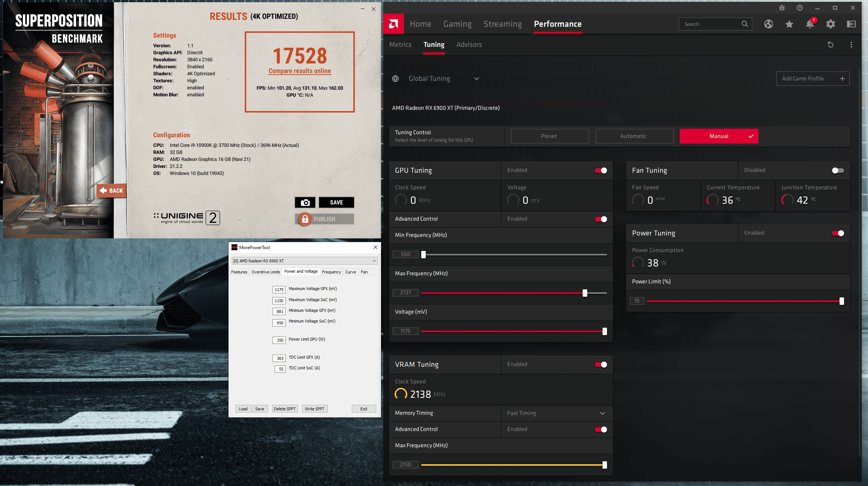This screenshot has width=868, height=486.
Task: Open the Streaming tab
Action: pyautogui.click(x=503, y=24)
